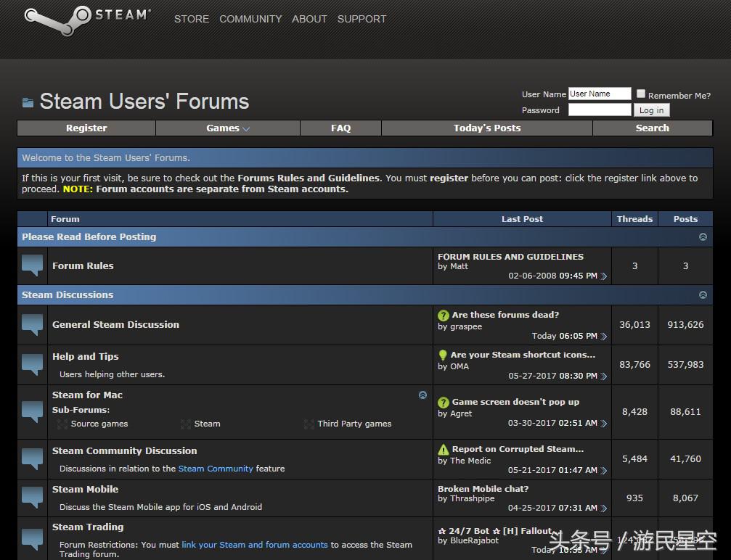
Task: Click the warning icon beside 'Report on Corrupted Steam'
Action: pyautogui.click(x=444, y=450)
